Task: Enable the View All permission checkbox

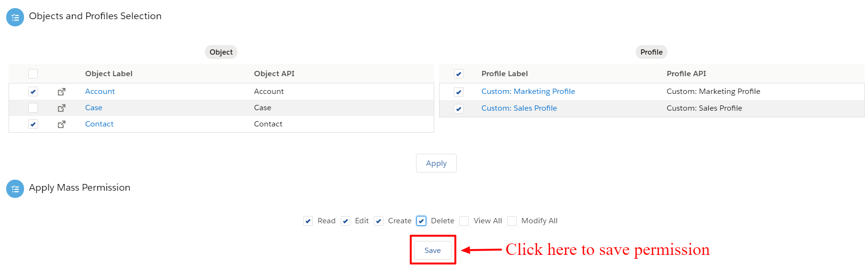Action: tap(464, 221)
